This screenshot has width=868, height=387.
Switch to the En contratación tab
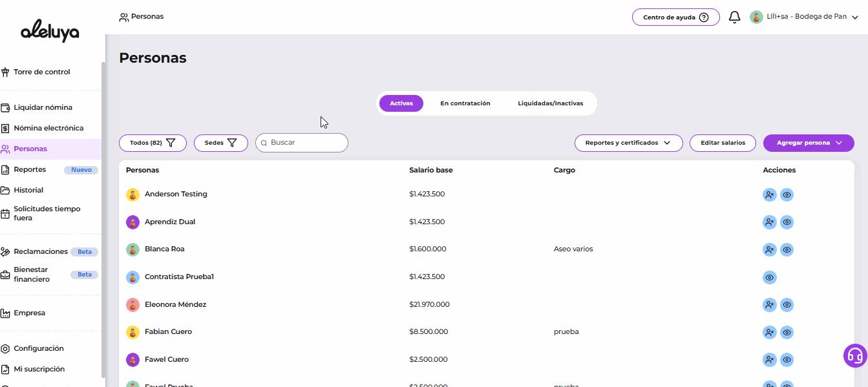(x=465, y=103)
